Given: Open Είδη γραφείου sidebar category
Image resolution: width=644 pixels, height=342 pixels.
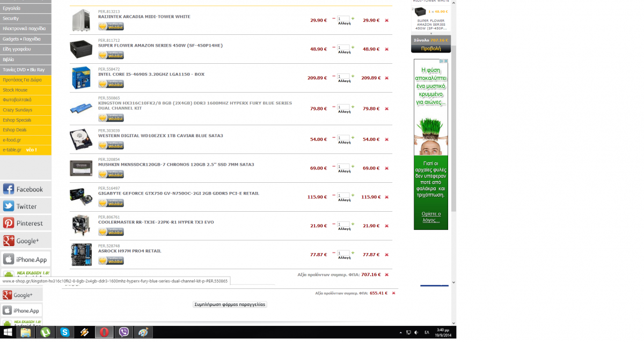Looking at the screenshot, I should (x=26, y=49).
